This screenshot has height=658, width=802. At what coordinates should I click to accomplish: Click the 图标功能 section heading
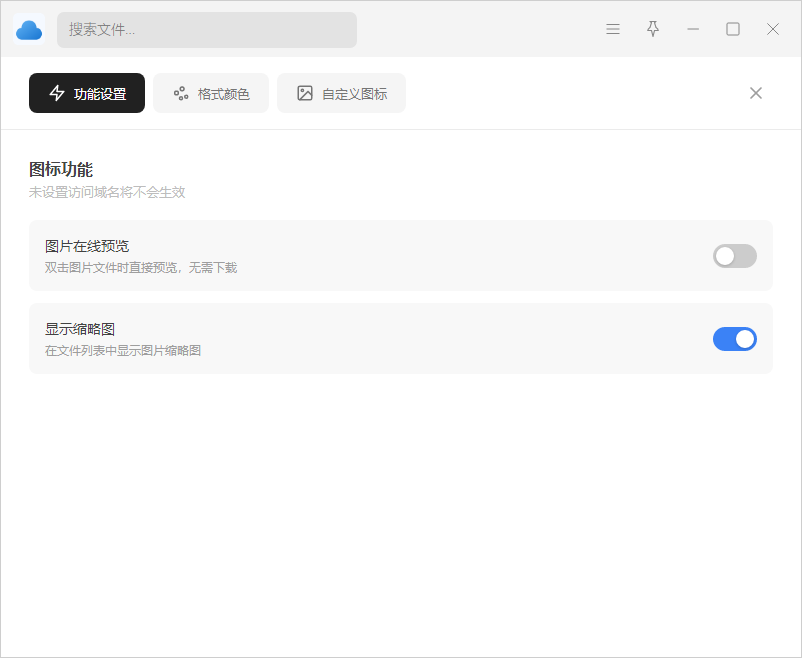coord(61,169)
